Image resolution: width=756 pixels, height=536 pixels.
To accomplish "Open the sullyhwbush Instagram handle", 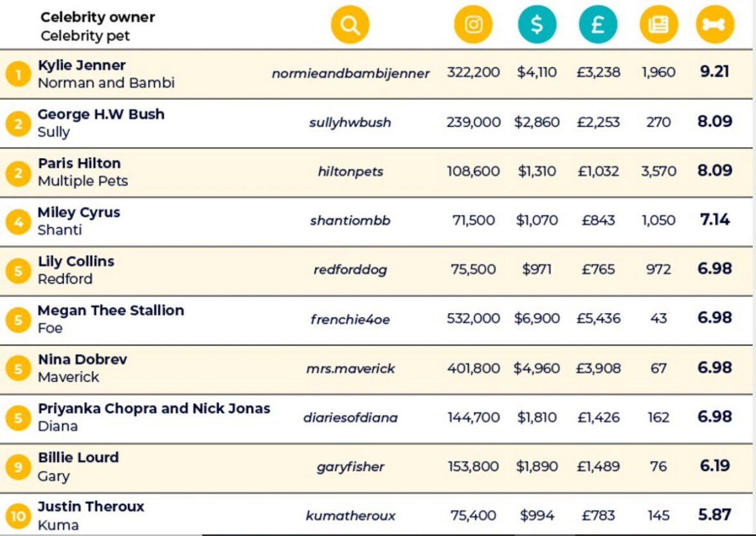I will coord(350,123).
